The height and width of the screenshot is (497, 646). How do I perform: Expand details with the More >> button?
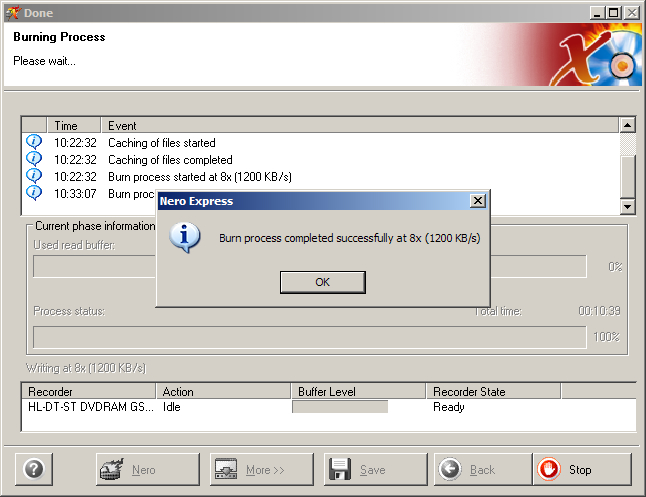pos(262,469)
